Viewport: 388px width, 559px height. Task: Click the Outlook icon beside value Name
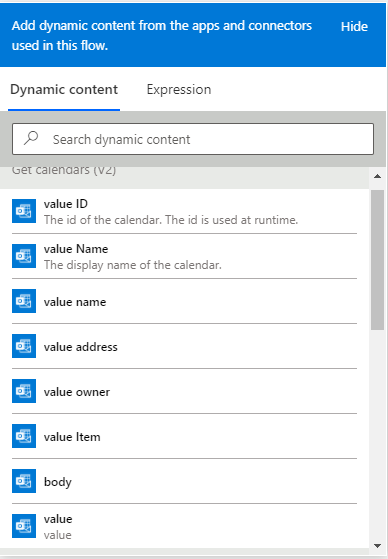pyautogui.click(x=24, y=256)
